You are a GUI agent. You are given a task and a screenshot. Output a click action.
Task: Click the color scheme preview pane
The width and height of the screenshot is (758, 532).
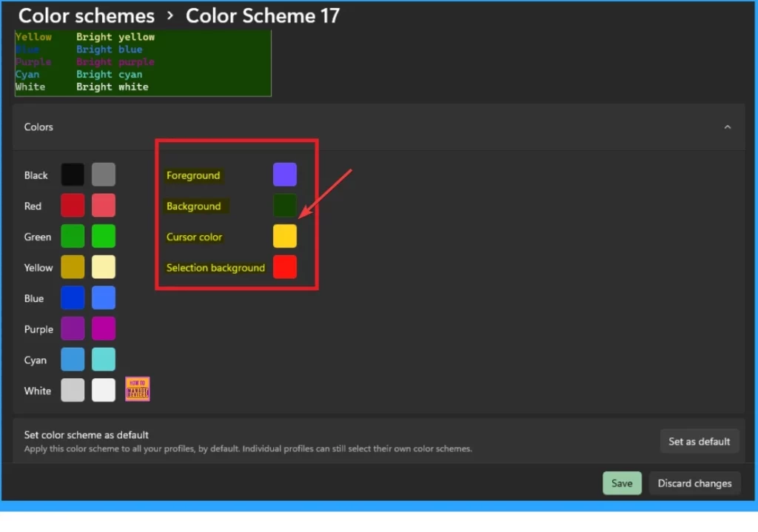pos(143,63)
